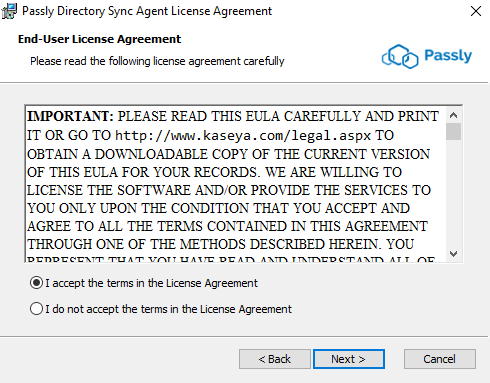Click the EULA scrollbar down arrow
490x383 pixels.
(453, 254)
